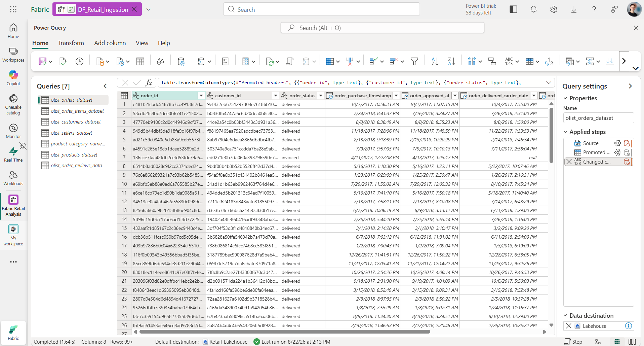644x346 pixels.
Task: Expand the formula bar
Action: [x=549, y=82]
